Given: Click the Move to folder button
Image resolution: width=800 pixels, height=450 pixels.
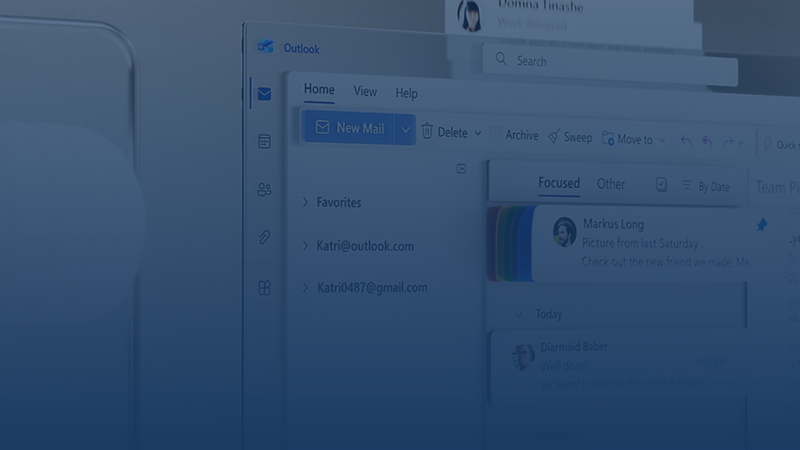Looking at the screenshot, I should click(x=628, y=139).
